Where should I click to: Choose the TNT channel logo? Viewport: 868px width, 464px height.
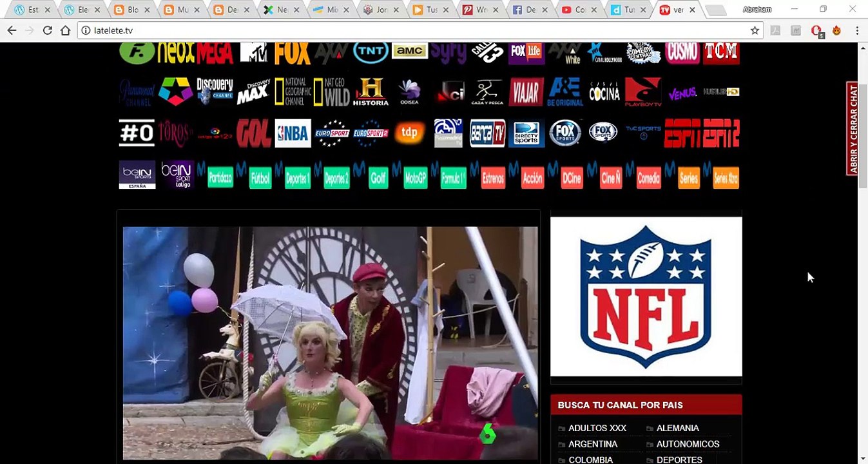pos(371,52)
